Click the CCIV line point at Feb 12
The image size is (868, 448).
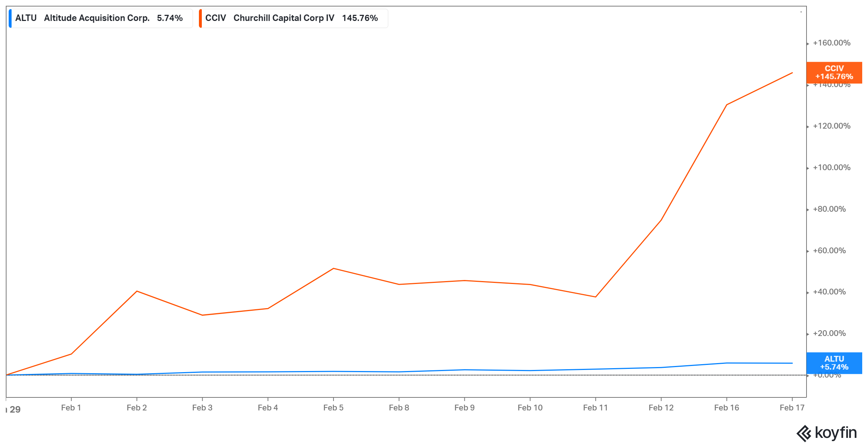(x=661, y=220)
